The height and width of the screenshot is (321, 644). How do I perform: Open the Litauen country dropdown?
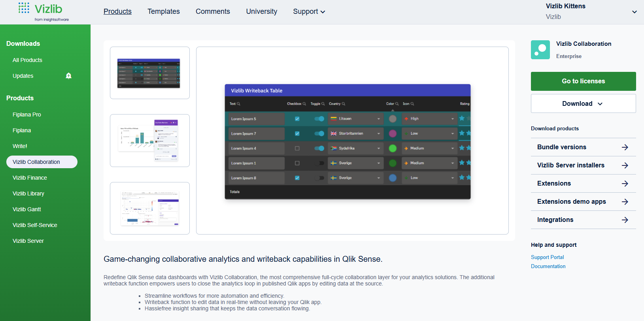356,119
